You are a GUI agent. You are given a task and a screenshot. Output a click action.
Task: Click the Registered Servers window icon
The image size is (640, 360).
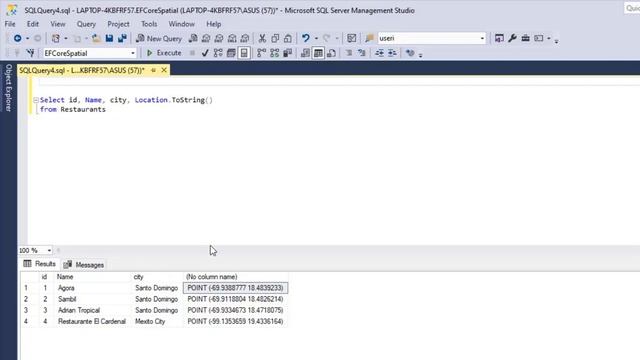499,38
